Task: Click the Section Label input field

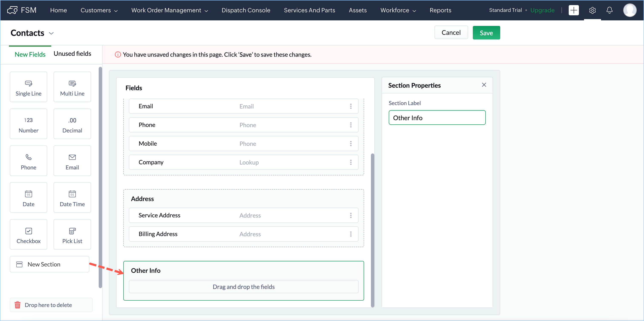Action: click(437, 118)
